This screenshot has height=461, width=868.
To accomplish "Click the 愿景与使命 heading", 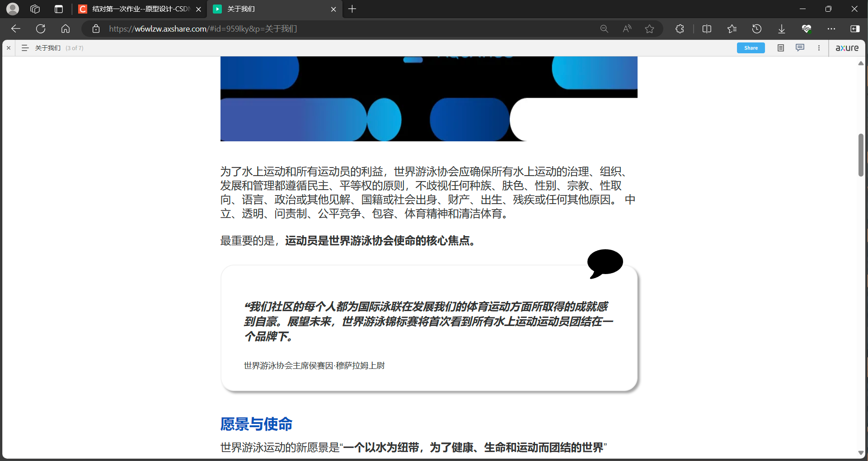I will pyautogui.click(x=256, y=424).
